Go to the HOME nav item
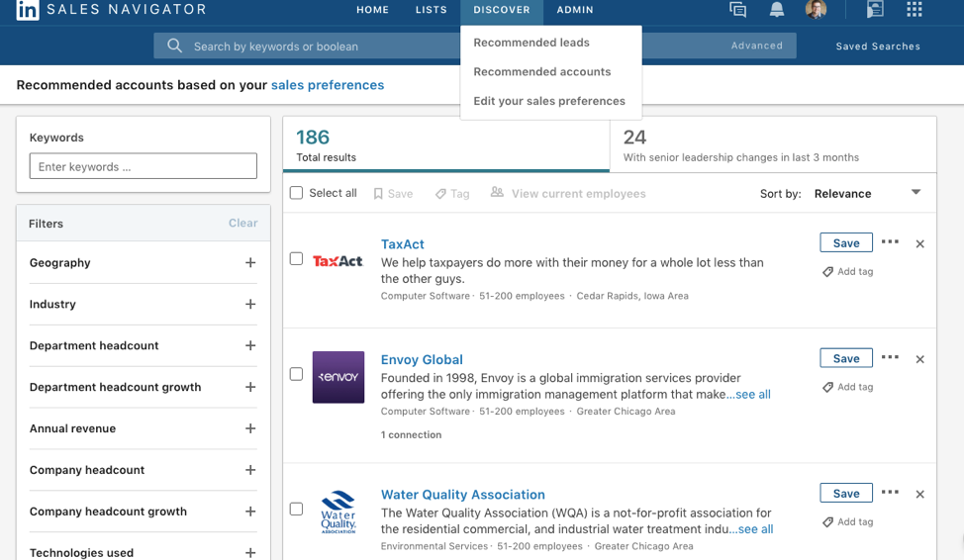 (x=372, y=10)
